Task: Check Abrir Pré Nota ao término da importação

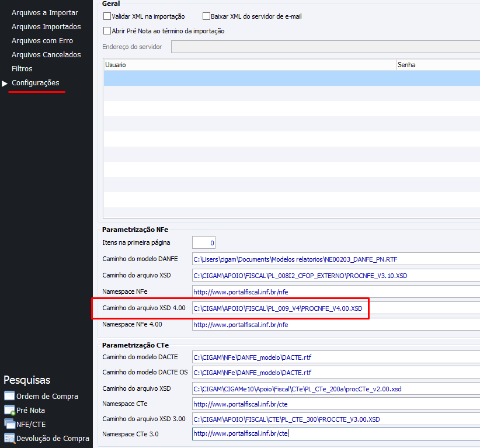Action: (107, 31)
